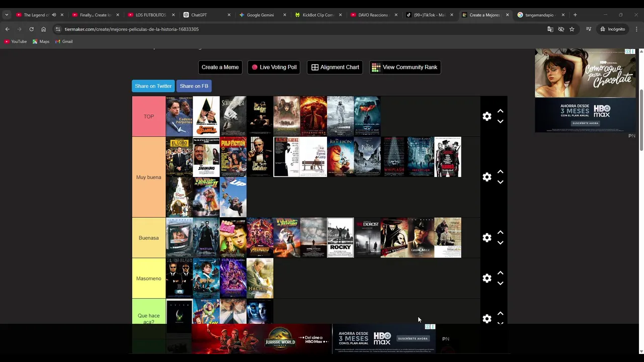The height and width of the screenshot is (362, 644).
Task: Select the Pulp Fiction poster
Action: pos(233,157)
